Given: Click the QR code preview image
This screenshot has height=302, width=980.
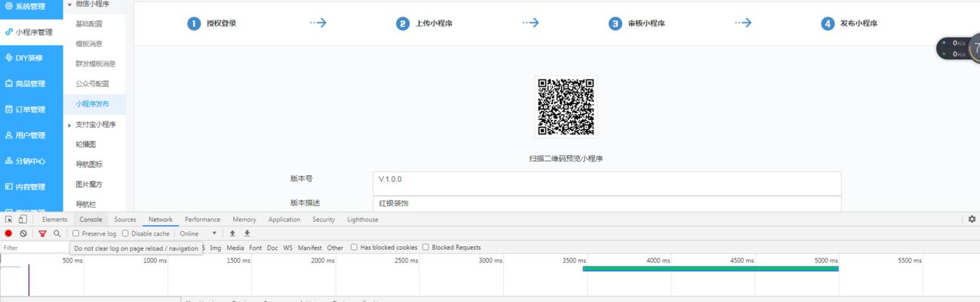Looking at the screenshot, I should (x=566, y=106).
